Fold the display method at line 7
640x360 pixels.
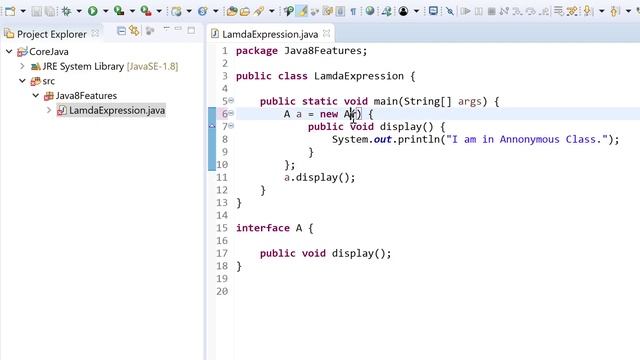231,126
